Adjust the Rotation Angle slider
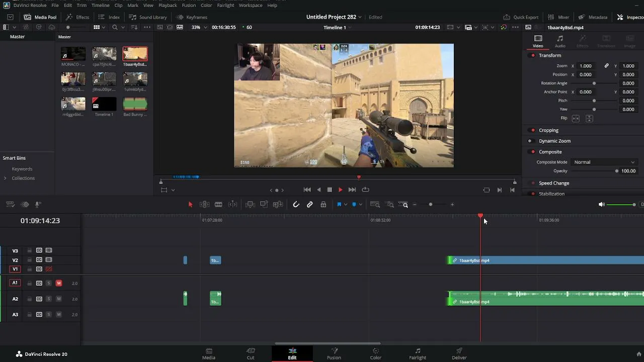 [x=594, y=83]
